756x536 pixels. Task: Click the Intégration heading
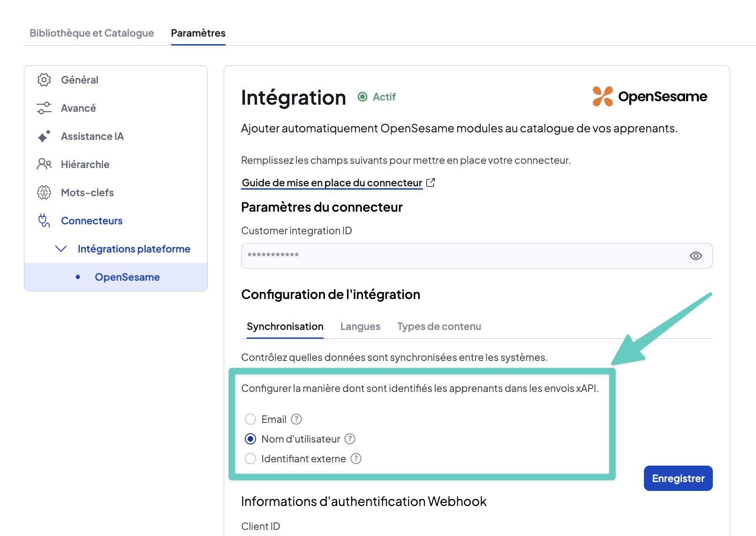[x=294, y=98]
